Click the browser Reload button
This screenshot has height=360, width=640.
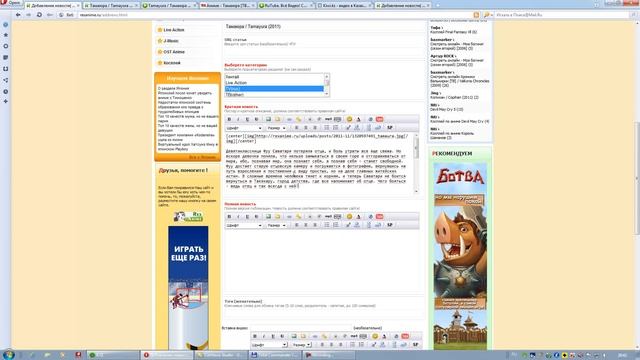click(39, 15)
